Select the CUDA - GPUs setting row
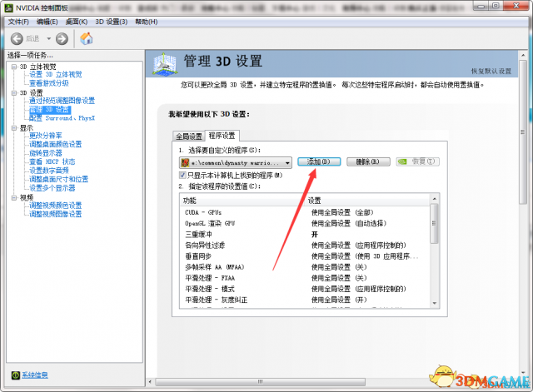This screenshot has width=533, height=392. [305, 212]
